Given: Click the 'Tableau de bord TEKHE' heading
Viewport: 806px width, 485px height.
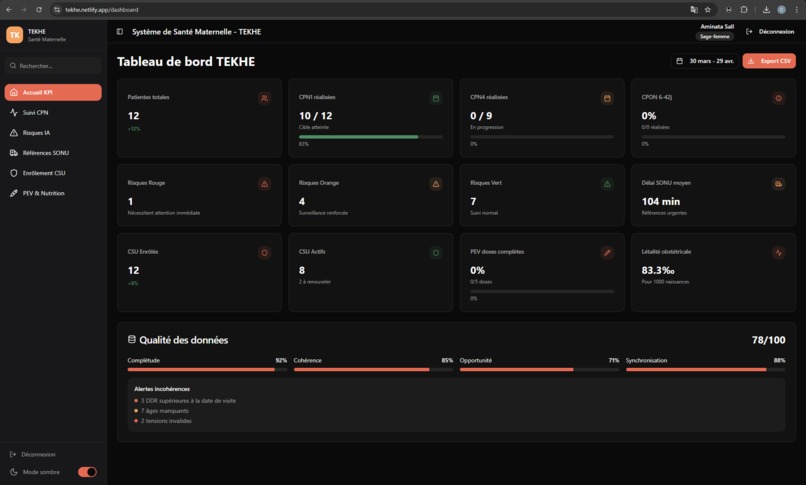Looking at the screenshot, I should click(x=186, y=62).
